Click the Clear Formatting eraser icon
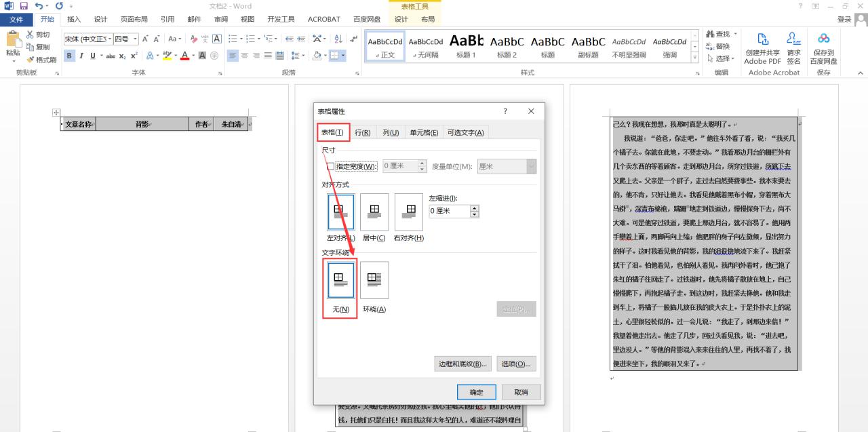Viewport: 868px width, 432px height. tap(195, 39)
